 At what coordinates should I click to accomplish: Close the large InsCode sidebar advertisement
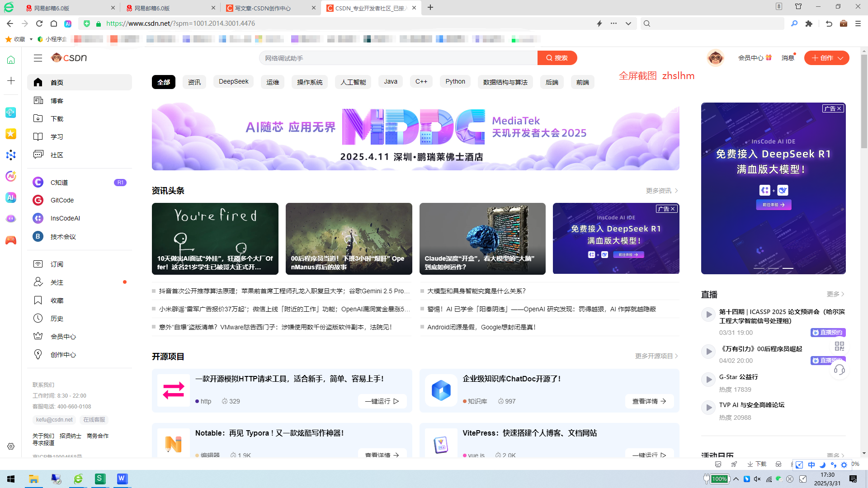tap(839, 108)
